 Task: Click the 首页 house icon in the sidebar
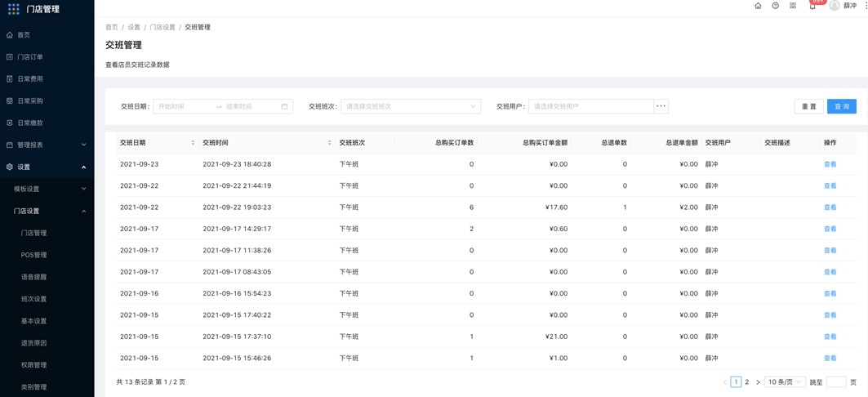click(x=10, y=35)
